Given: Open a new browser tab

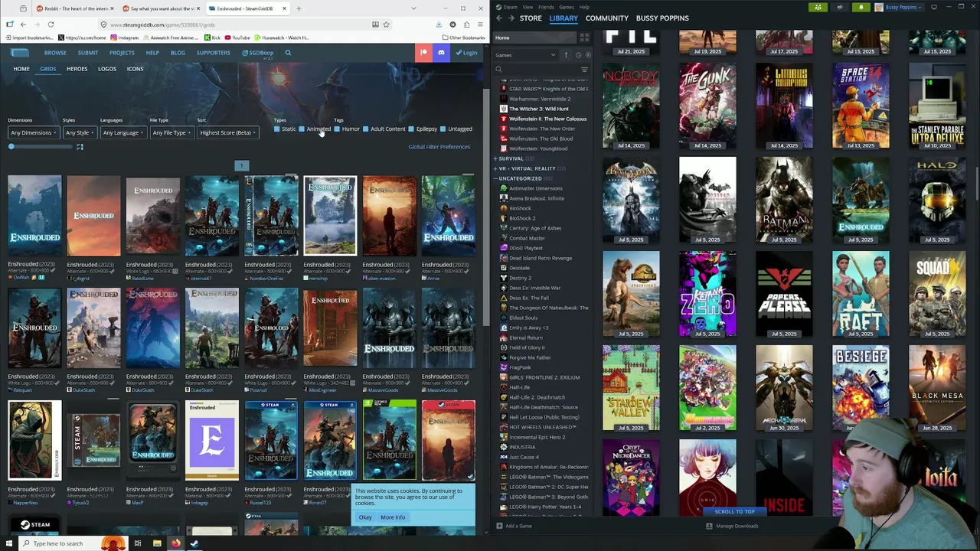Looking at the screenshot, I should 299,8.
